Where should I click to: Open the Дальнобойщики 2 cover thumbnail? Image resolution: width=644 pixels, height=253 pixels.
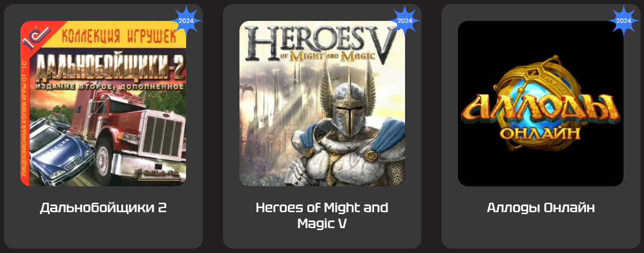(103, 104)
